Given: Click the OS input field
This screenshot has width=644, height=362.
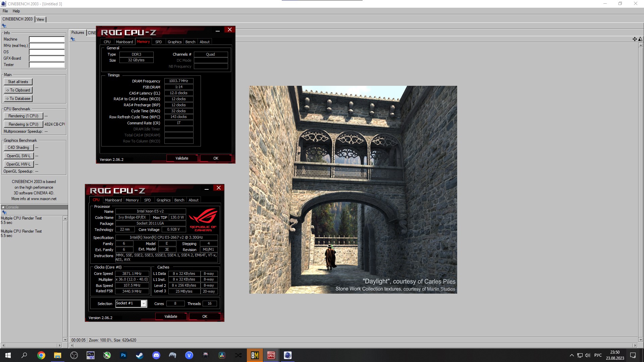Looking at the screenshot, I should point(47,52).
